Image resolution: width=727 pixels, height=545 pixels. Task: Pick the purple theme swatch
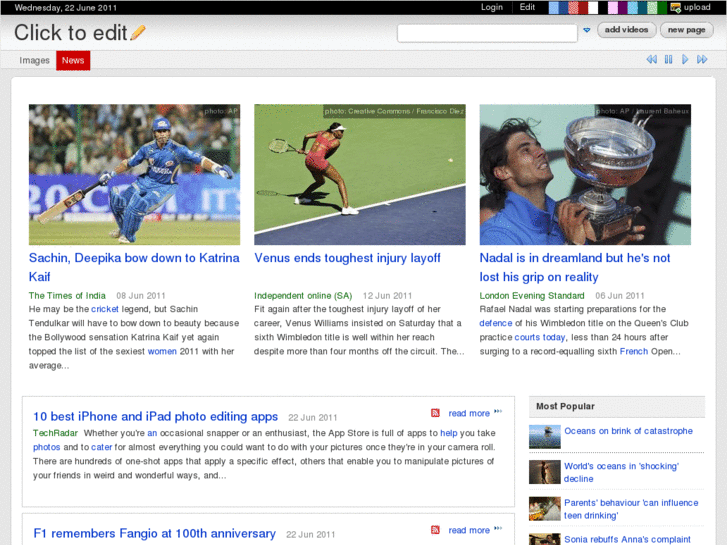pos(623,7)
